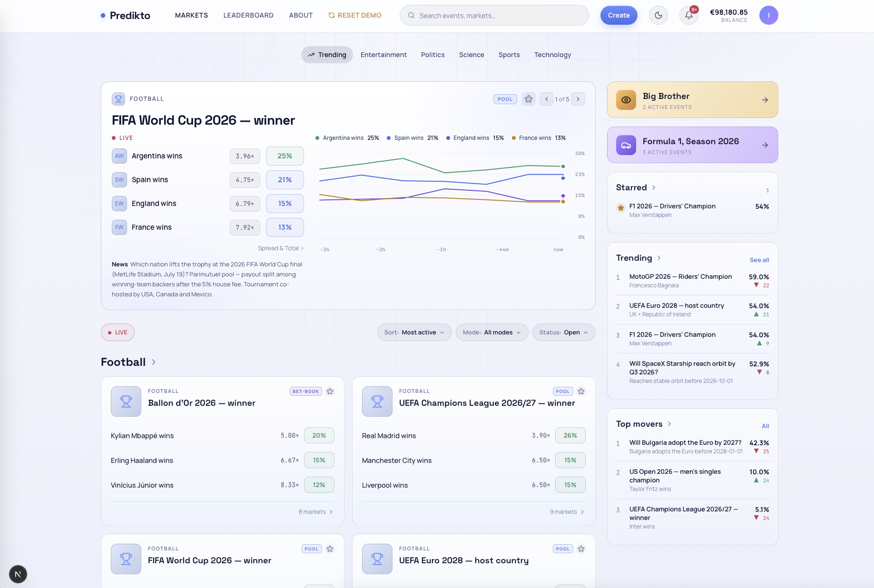Open user avatar profile menu
Viewport: 874px width, 588px height.
769,15
